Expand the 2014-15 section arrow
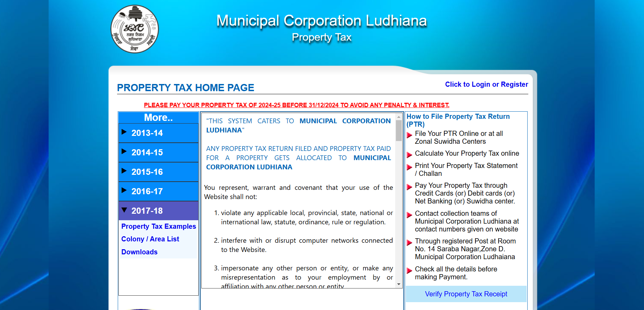Viewport: 644px width, 310px height. tap(124, 152)
